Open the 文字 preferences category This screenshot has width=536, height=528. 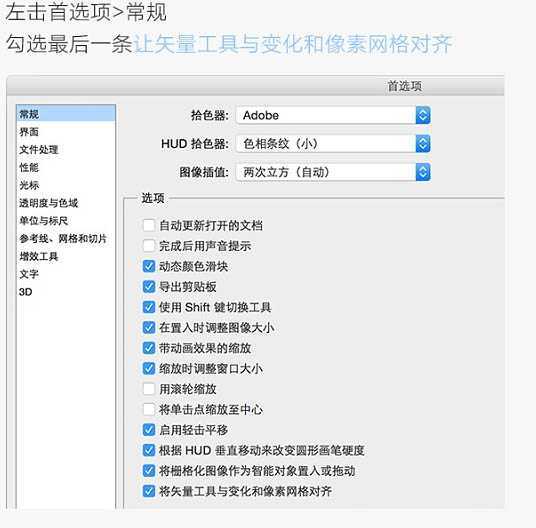pos(66,274)
